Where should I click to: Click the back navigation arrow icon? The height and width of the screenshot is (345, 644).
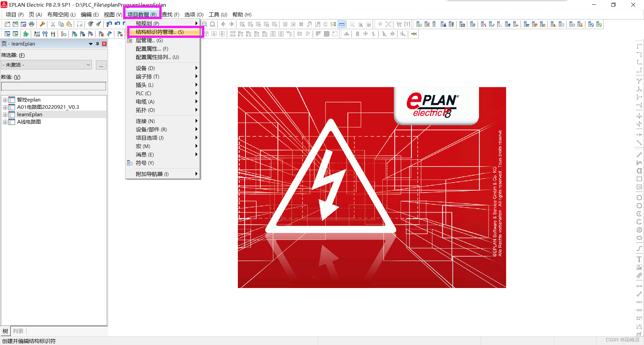coord(223,24)
